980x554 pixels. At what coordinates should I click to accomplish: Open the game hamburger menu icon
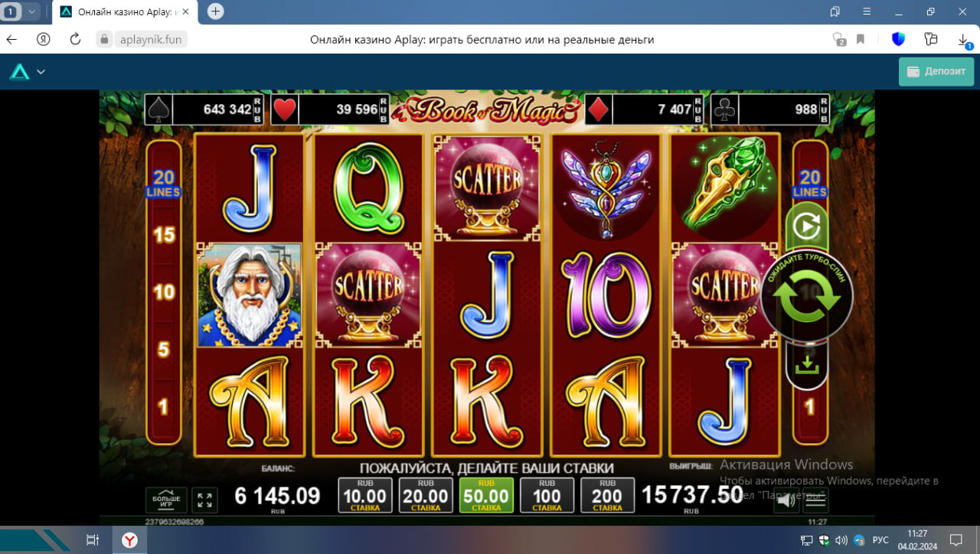click(815, 500)
